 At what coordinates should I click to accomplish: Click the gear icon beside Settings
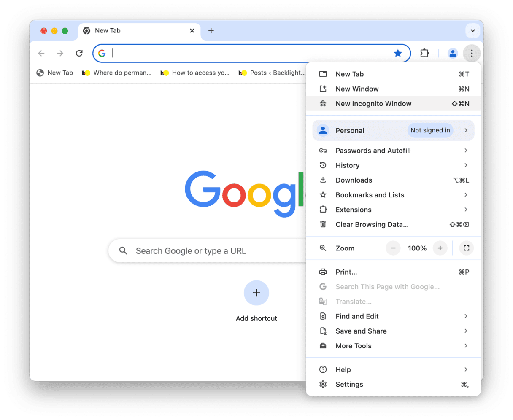point(323,384)
